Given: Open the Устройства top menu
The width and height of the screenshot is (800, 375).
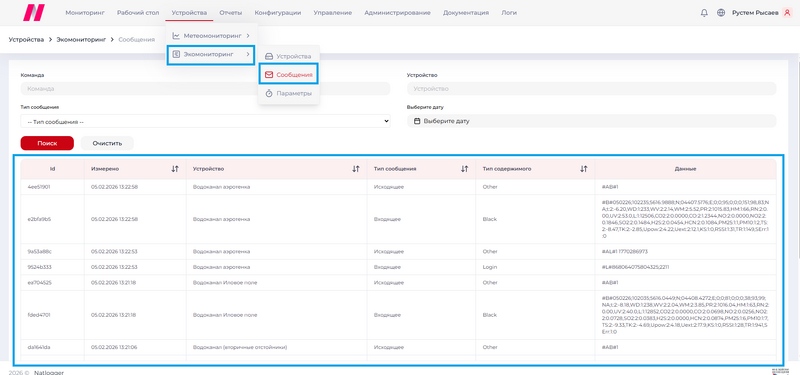Looking at the screenshot, I should [x=189, y=13].
